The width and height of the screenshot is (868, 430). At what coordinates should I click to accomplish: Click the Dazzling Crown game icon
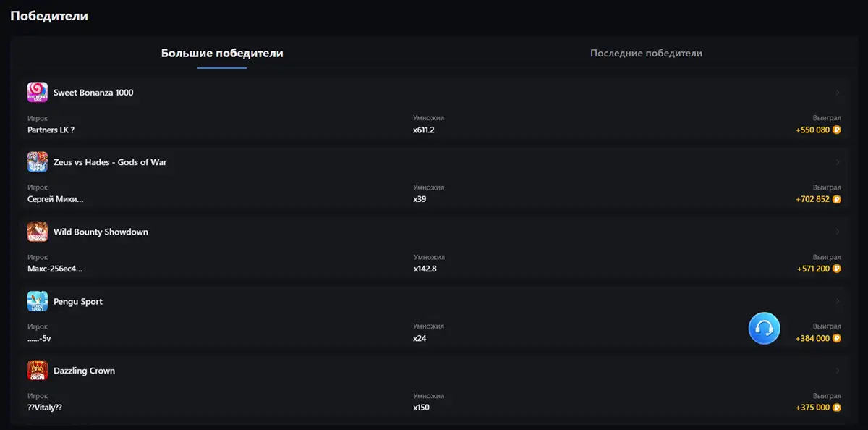(x=38, y=371)
